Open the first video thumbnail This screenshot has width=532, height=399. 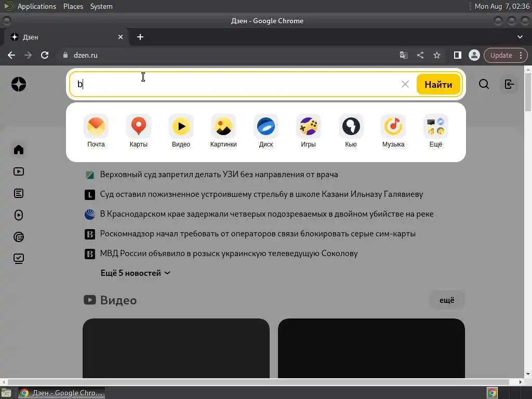point(176,349)
